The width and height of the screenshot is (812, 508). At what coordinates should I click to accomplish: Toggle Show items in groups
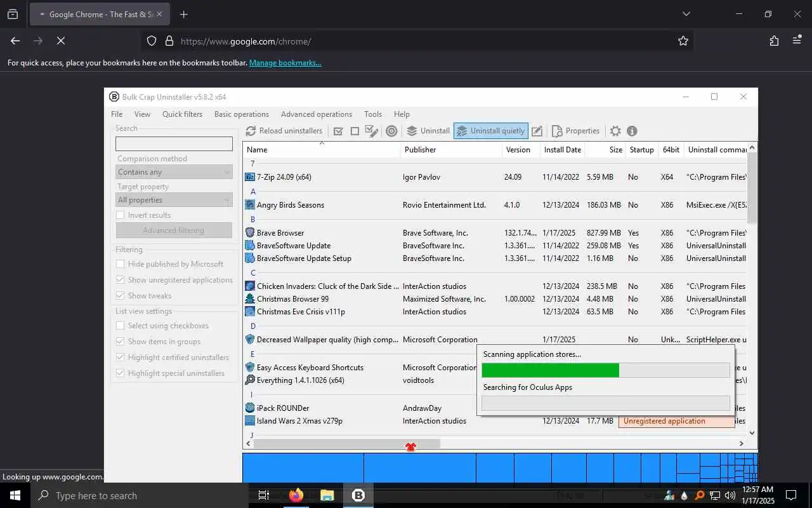click(x=120, y=342)
